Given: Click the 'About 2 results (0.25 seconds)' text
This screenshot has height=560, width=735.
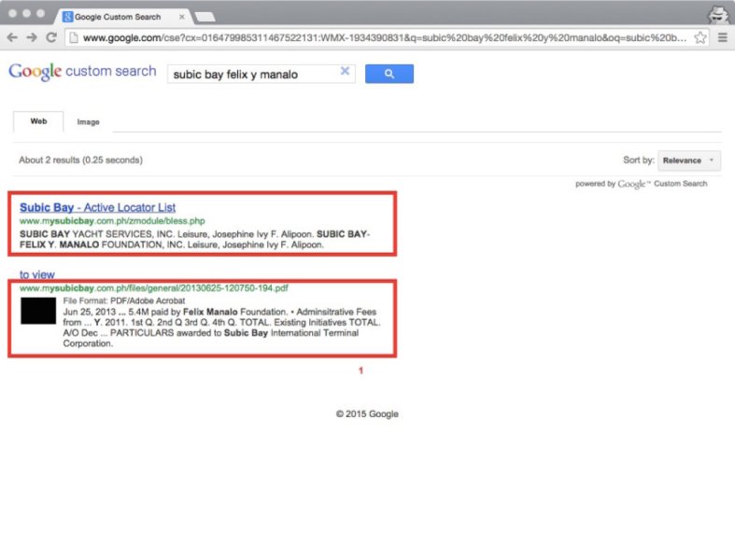Looking at the screenshot, I should [80, 160].
